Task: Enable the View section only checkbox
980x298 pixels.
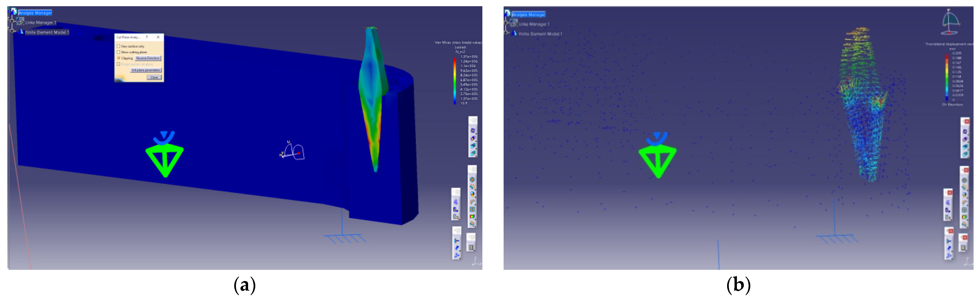Action: 118,46
